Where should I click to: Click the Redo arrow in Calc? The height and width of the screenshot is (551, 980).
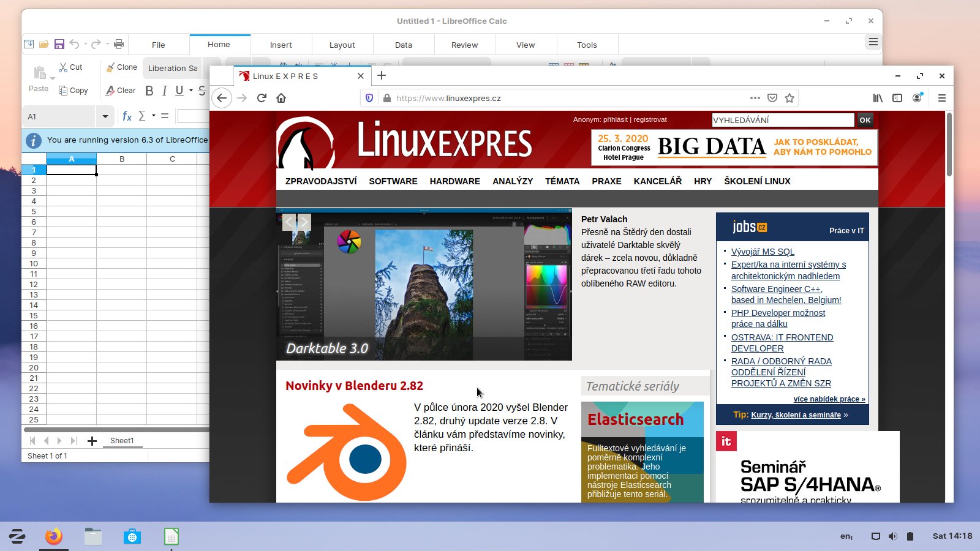[x=96, y=44]
